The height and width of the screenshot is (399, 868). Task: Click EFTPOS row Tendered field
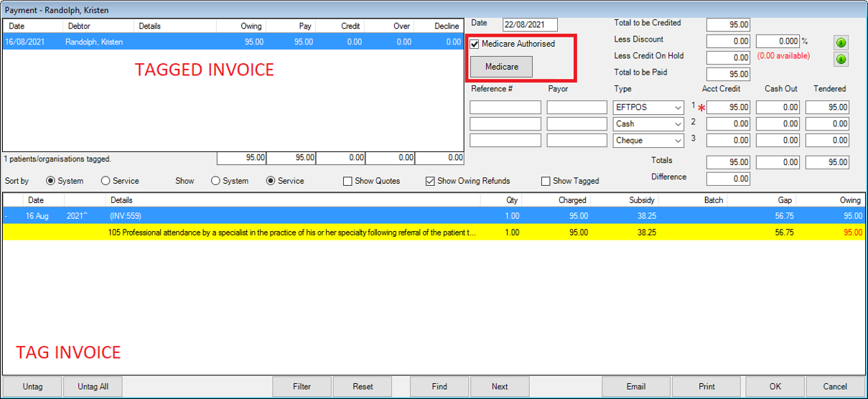tap(827, 107)
